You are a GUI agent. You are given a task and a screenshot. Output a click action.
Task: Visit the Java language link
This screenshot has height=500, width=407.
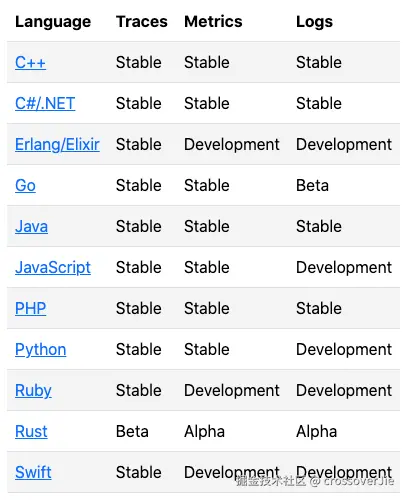pyautogui.click(x=31, y=226)
